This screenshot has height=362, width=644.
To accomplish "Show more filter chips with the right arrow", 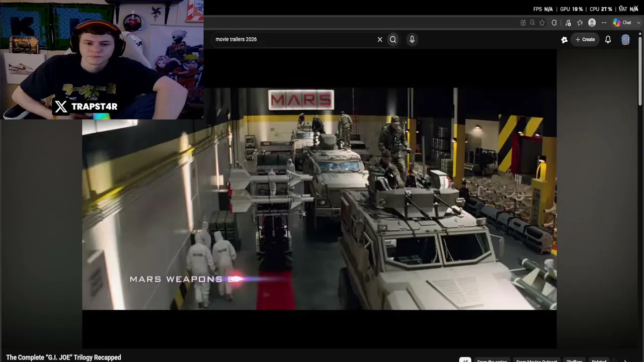I will coord(625,360).
